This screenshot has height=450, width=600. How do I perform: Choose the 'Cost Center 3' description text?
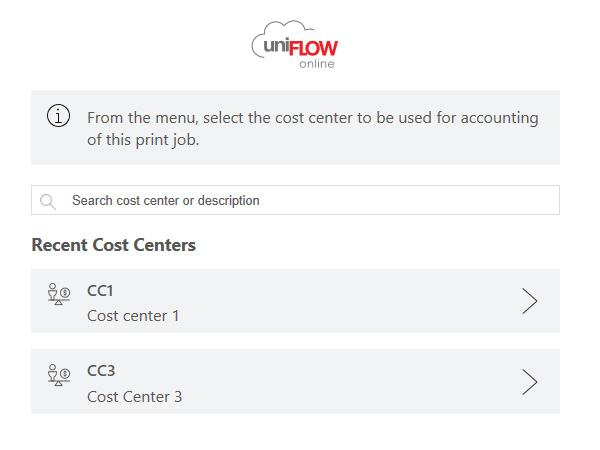[135, 397]
